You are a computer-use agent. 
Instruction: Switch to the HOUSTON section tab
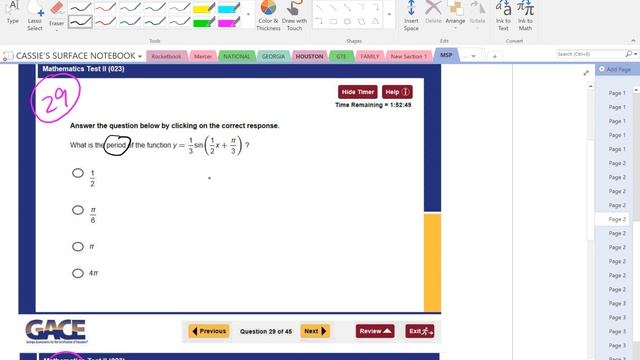(x=309, y=56)
